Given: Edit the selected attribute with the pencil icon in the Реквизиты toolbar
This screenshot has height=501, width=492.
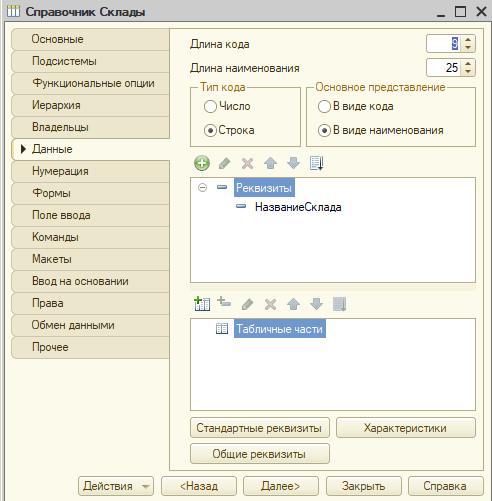Looking at the screenshot, I should [x=225, y=163].
